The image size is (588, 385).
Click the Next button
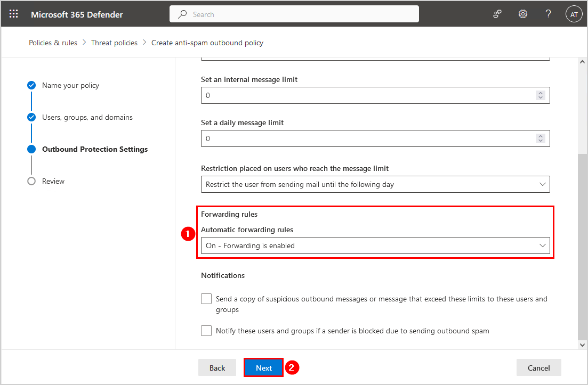263,368
